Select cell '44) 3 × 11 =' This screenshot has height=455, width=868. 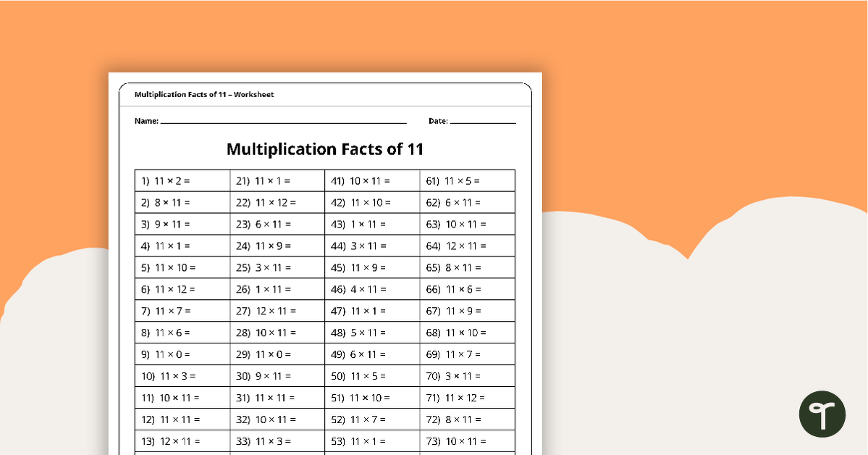pos(373,246)
